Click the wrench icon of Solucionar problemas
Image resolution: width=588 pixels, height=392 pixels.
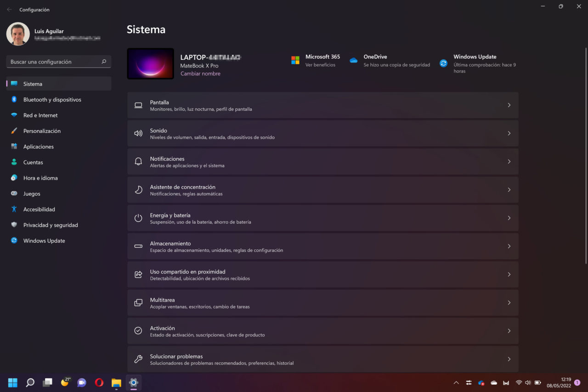(x=138, y=359)
